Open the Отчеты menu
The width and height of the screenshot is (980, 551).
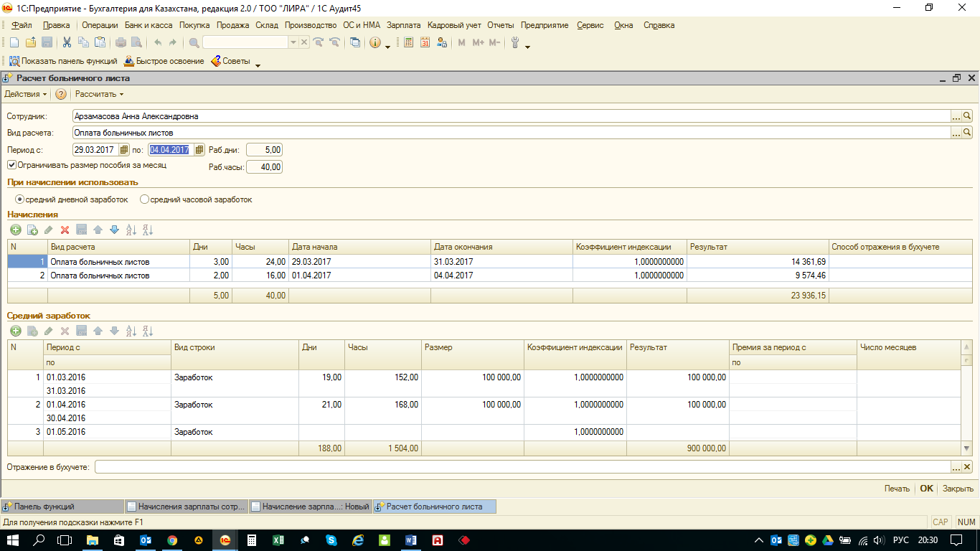click(x=501, y=25)
